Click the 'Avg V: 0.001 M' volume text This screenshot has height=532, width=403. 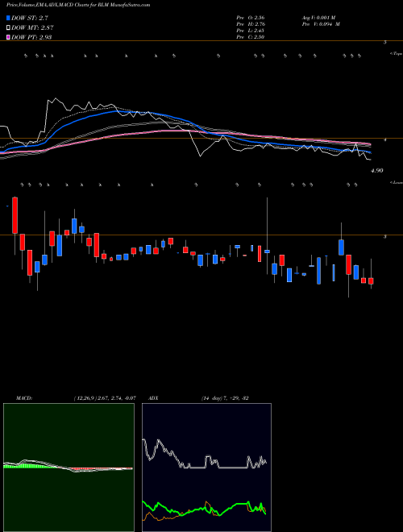[x=318, y=17]
